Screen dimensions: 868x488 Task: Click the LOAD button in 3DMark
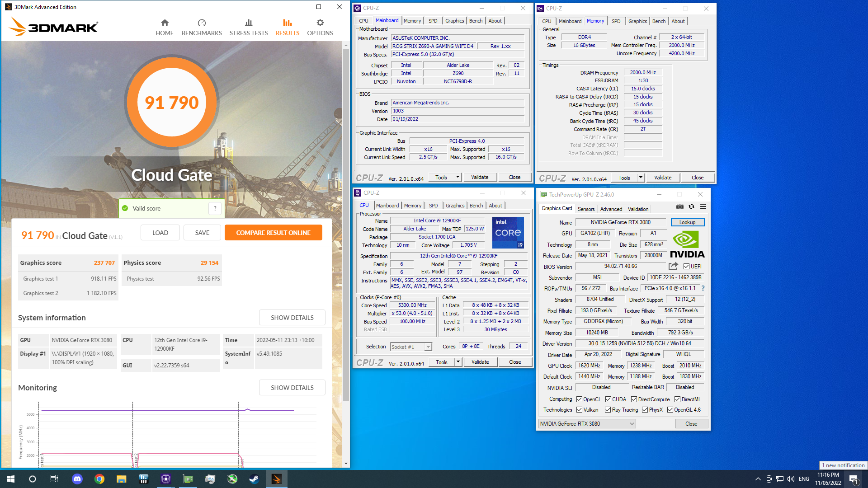(x=160, y=233)
